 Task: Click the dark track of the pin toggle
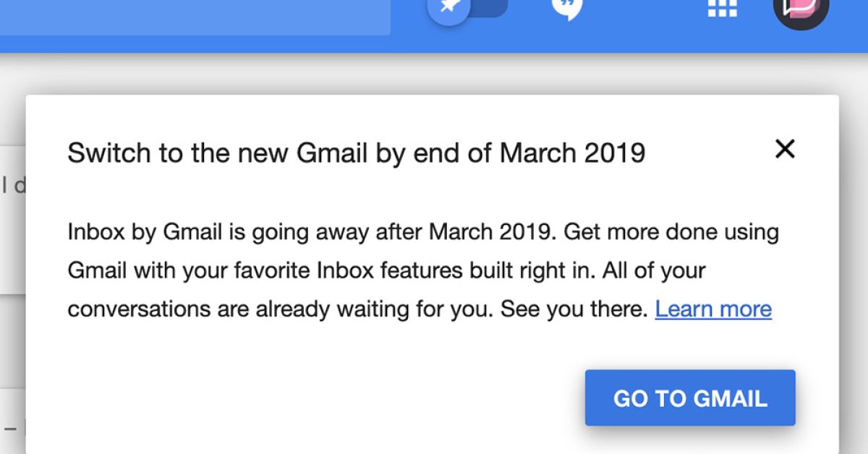click(492, 7)
